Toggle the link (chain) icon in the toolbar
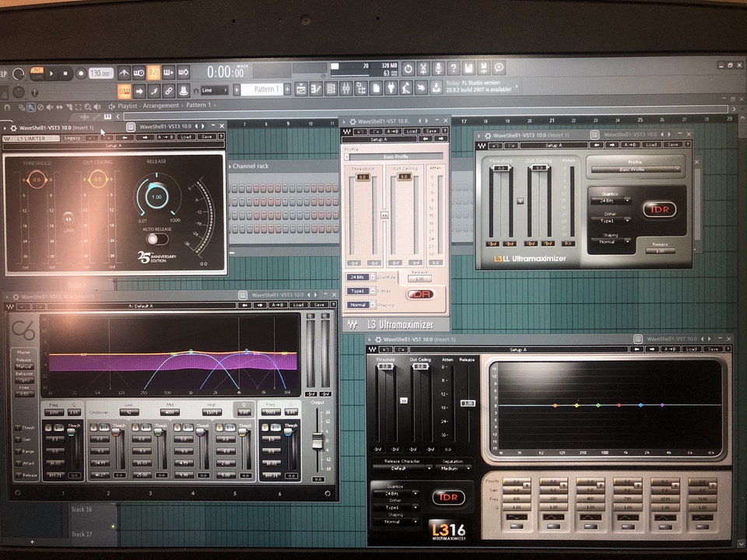Viewport: 747px width, 560px height. tap(169, 90)
